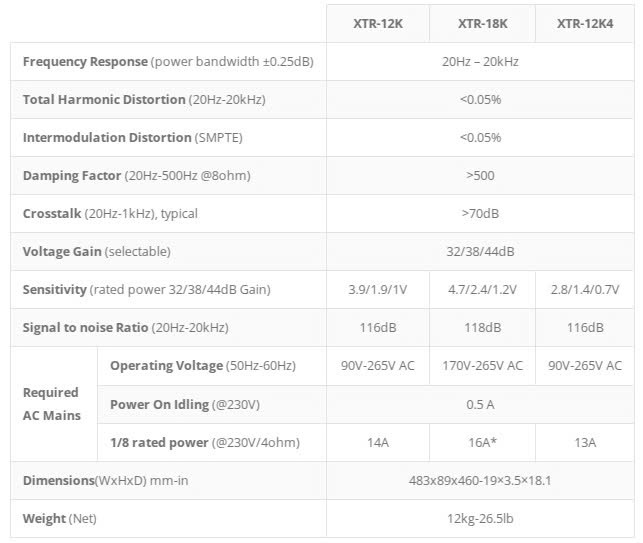The width and height of the screenshot is (643, 543).
Task: Click the 16A* value for XTR-18K
Action: click(x=482, y=442)
